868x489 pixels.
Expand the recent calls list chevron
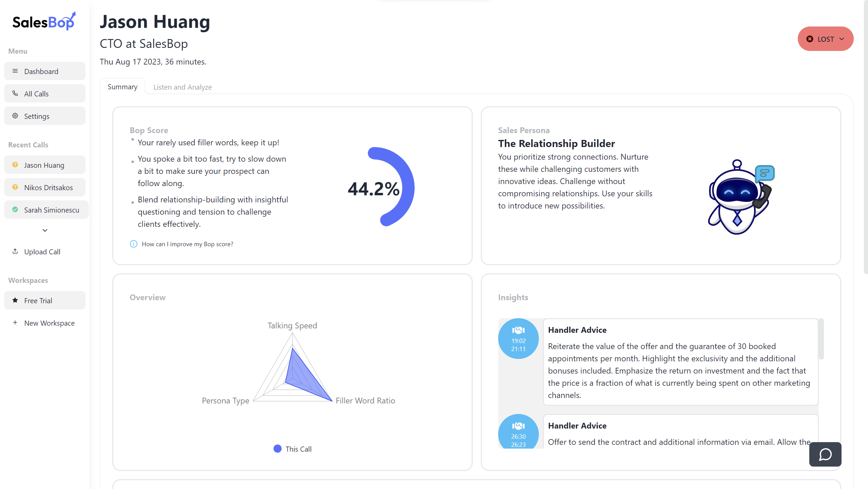coord(45,230)
